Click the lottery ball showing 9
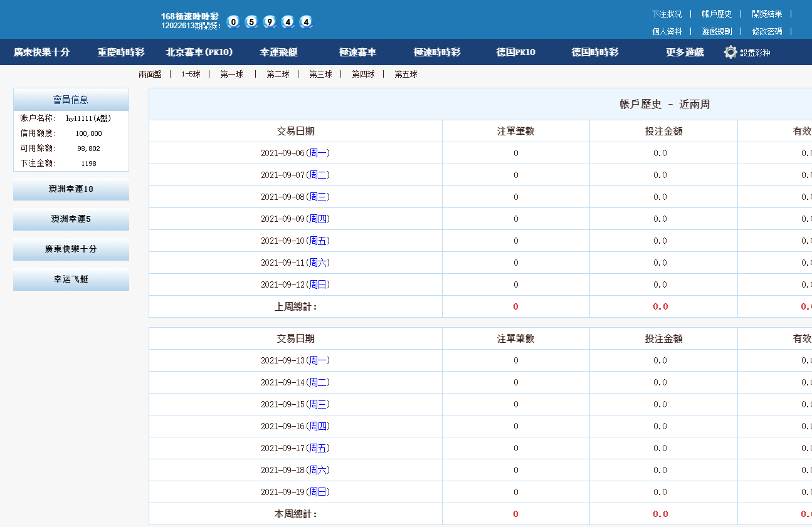This screenshot has width=812, height=527. click(x=270, y=22)
